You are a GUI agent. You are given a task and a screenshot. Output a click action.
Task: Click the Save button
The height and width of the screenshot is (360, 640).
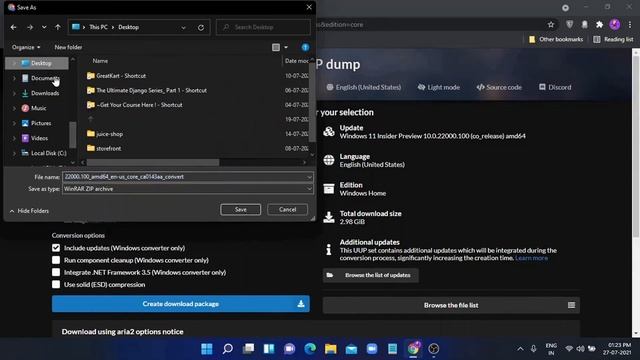[x=240, y=209]
